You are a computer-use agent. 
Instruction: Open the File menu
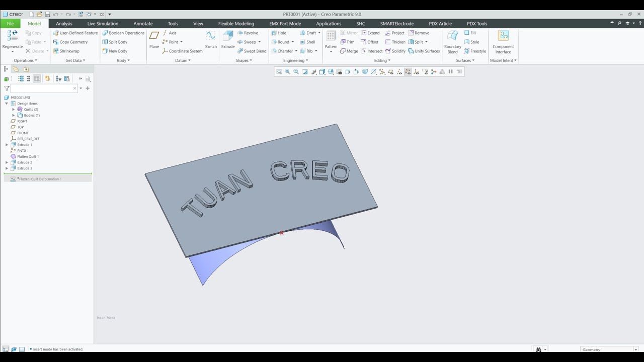(10, 24)
